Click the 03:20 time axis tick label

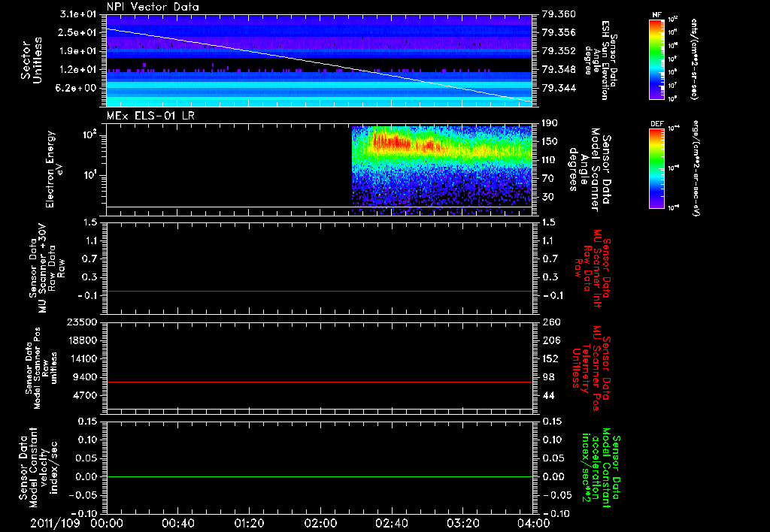462,523
